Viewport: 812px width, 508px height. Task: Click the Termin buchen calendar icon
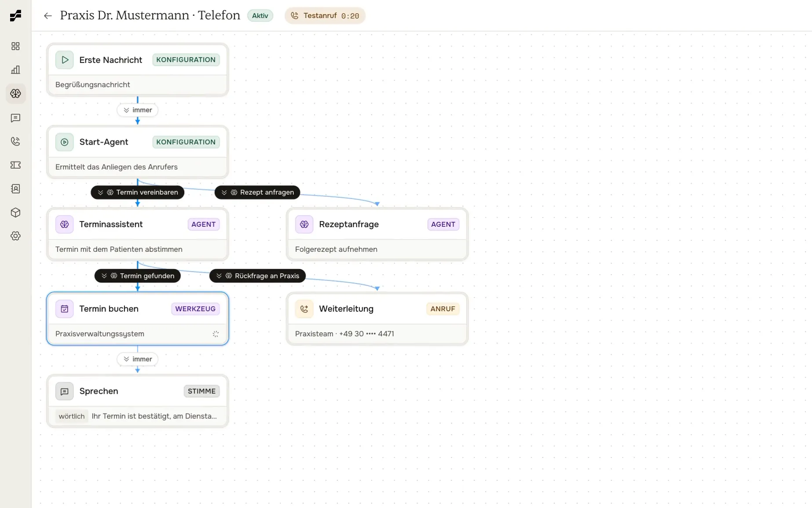[x=65, y=309]
